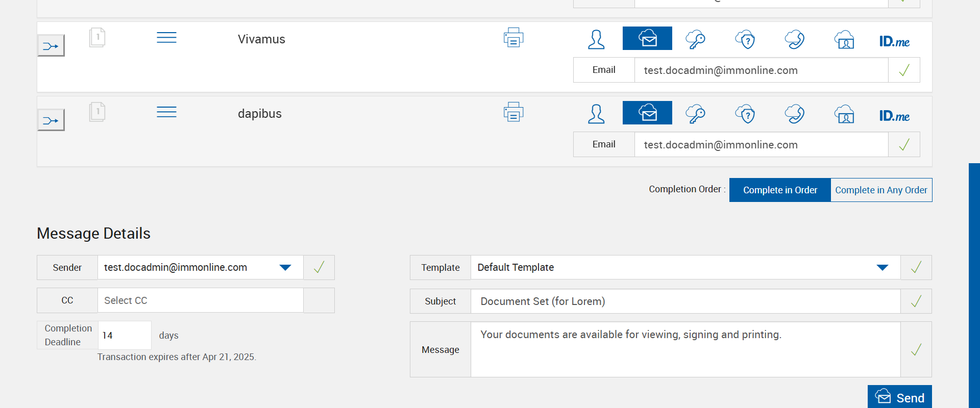Switch to Complete in Any Order
This screenshot has width=980, height=408.
click(881, 190)
